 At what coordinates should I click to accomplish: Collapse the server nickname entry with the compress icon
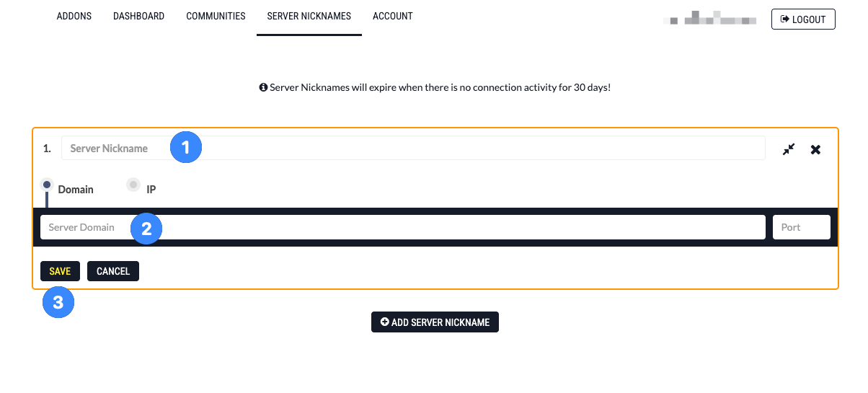click(x=789, y=149)
